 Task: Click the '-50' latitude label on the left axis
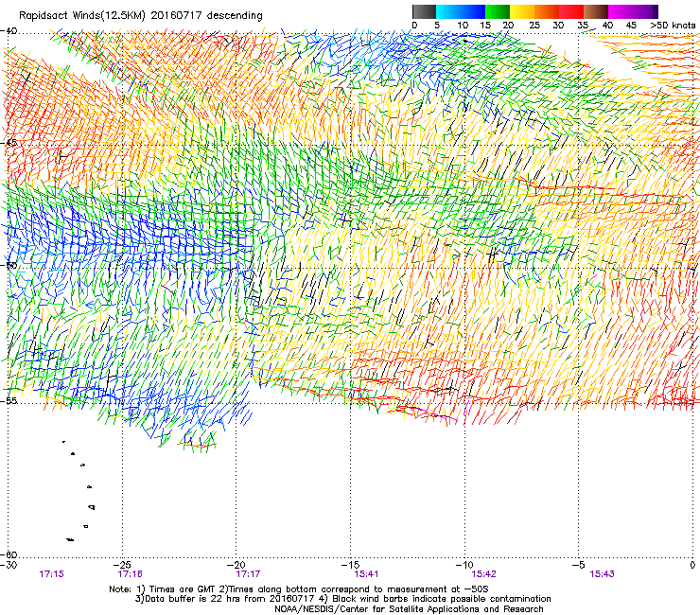9,265
